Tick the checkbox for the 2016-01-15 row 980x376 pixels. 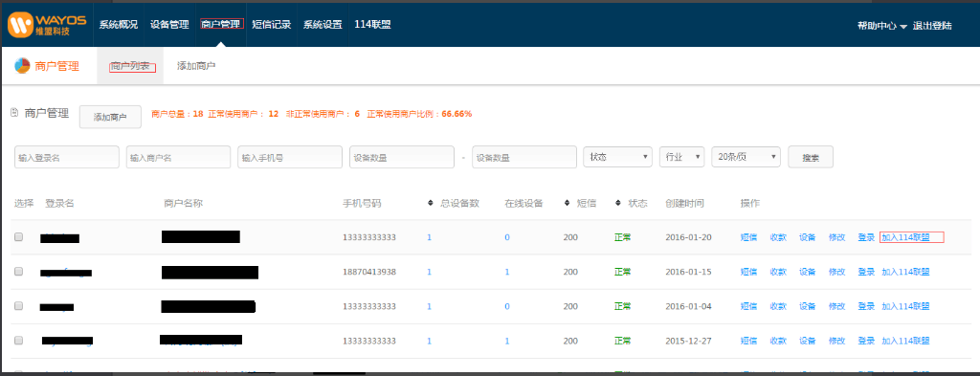pos(19,272)
